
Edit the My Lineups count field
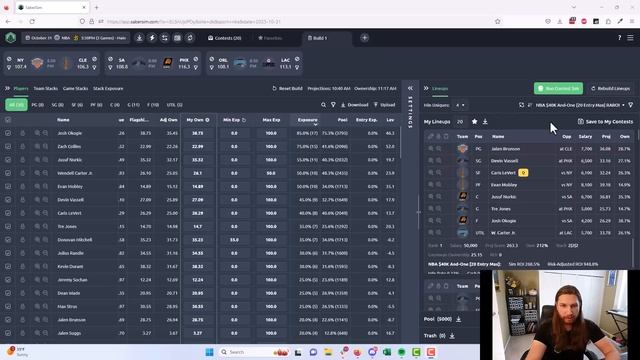click(460, 121)
